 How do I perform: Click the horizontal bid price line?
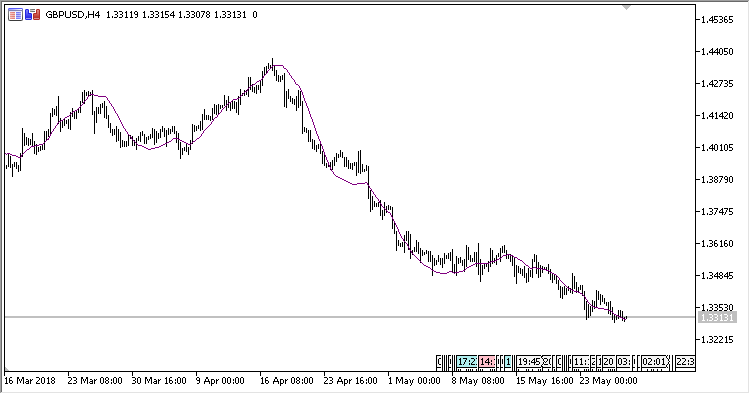point(349,317)
